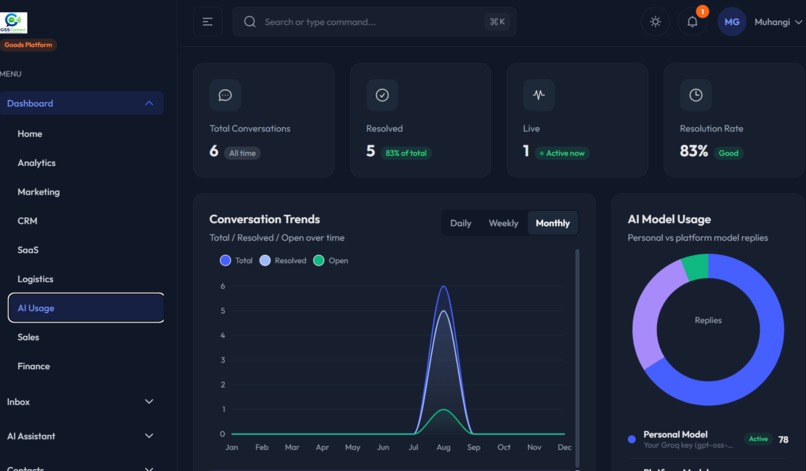Viewport: 806px width, 471px height.
Task: Focus the search or type command field
Action: click(x=374, y=22)
